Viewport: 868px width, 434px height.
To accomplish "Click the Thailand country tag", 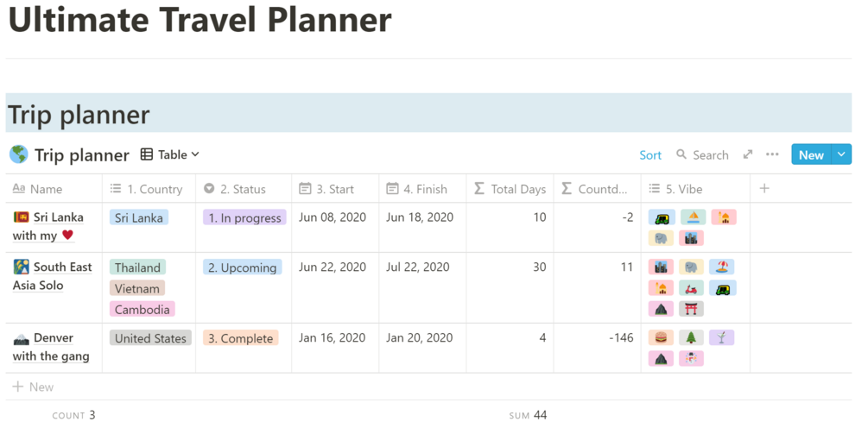I will (x=138, y=267).
